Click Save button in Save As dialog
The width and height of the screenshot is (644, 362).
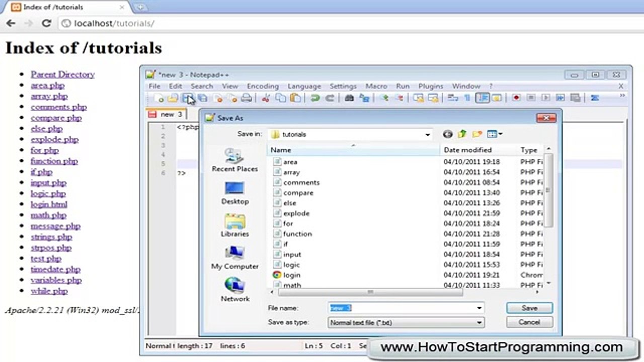tap(529, 308)
